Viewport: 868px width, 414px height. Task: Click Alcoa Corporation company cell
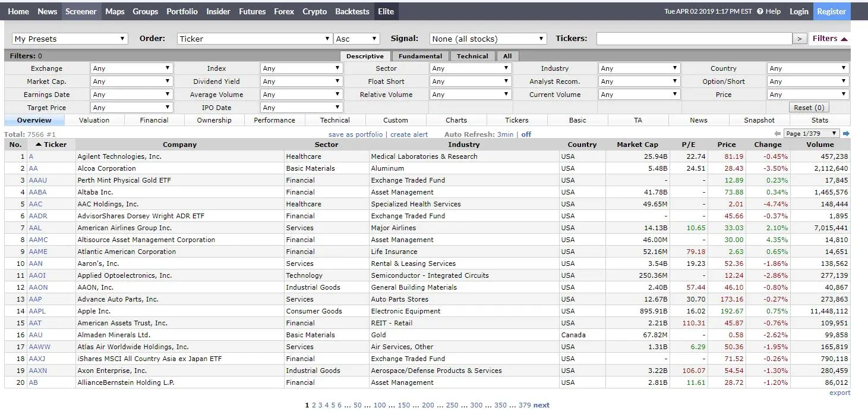(181, 168)
